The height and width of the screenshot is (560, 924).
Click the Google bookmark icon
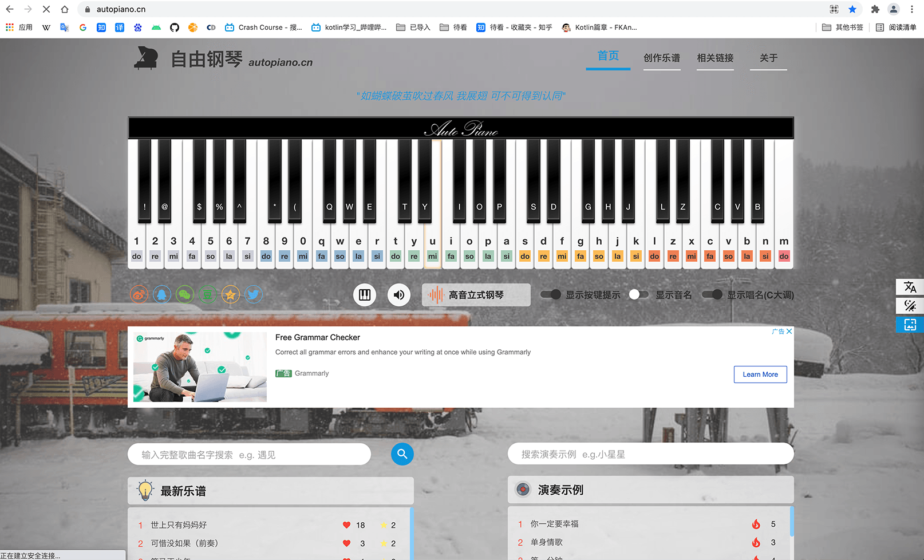83,27
